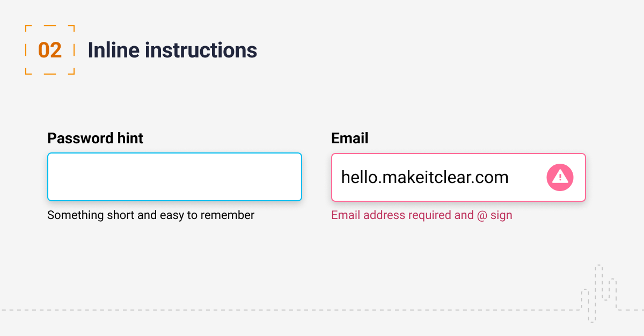Click the pink warning triangle icon
The image size is (644, 336).
pos(560,177)
